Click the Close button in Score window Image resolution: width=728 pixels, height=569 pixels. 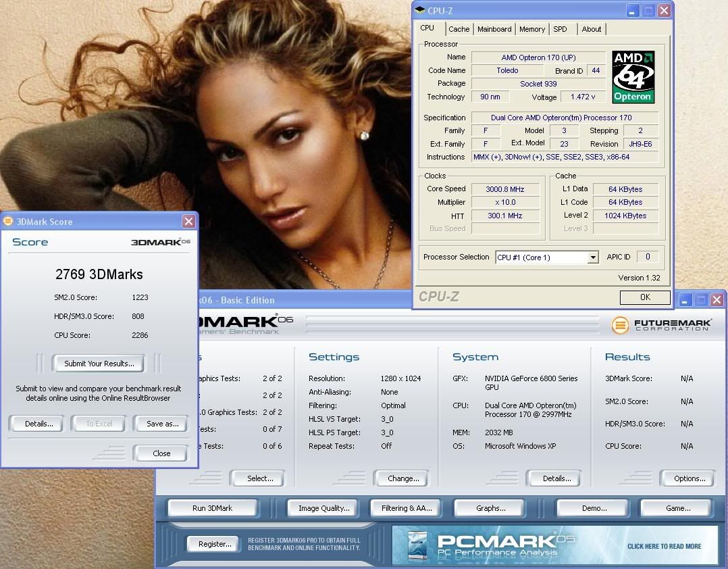click(x=161, y=453)
